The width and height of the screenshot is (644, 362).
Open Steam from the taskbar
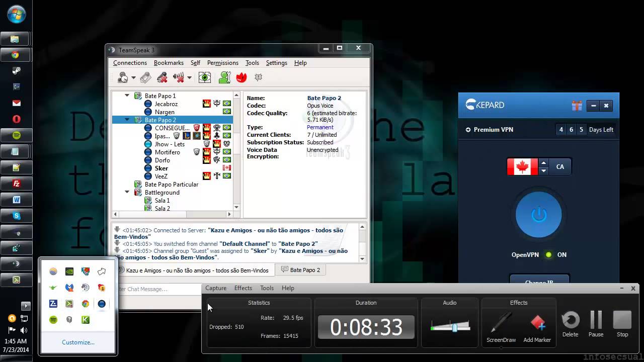[16, 71]
